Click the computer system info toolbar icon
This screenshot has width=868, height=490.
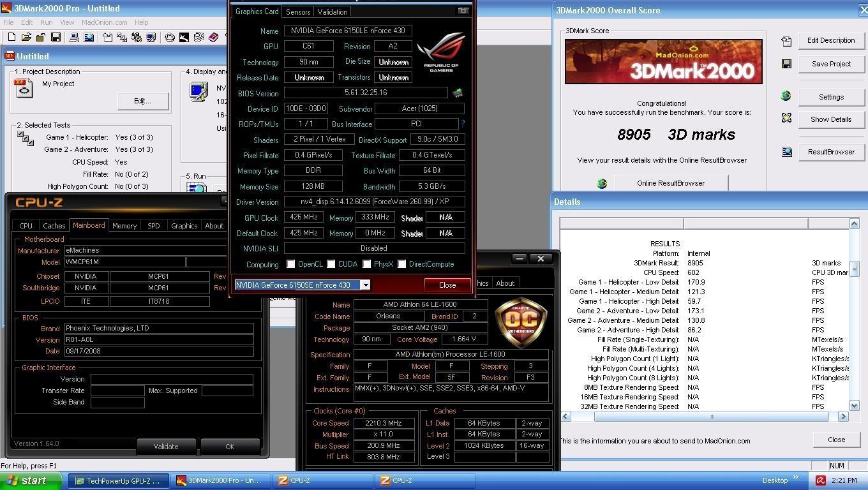(74, 38)
